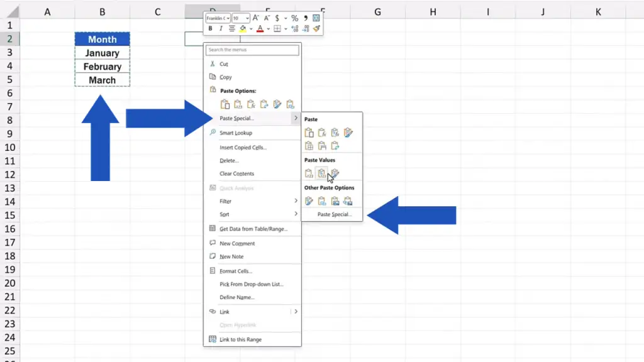Click Formulas (fx) icon under Paste Options
The image size is (644, 362).
pyautogui.click(x=251, y=104)
